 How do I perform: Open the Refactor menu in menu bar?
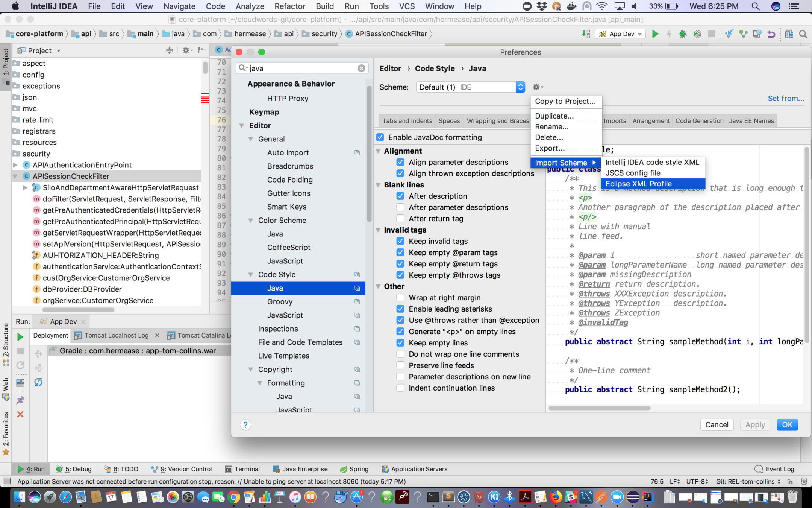click(x=289, y=6)
